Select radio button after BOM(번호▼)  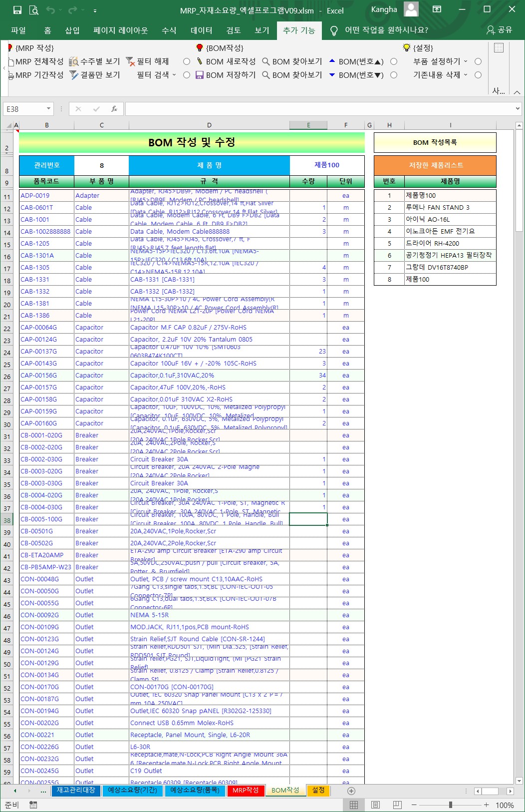coord(394,75)
